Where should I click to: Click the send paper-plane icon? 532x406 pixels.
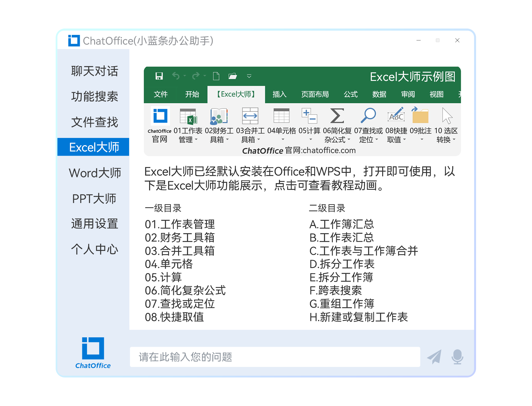coord(434,357)
